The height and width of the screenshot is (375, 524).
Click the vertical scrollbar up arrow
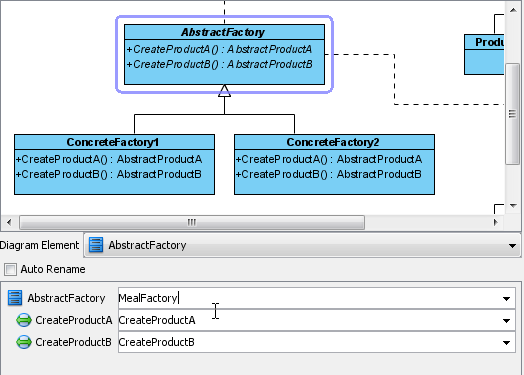pos(513,10)
